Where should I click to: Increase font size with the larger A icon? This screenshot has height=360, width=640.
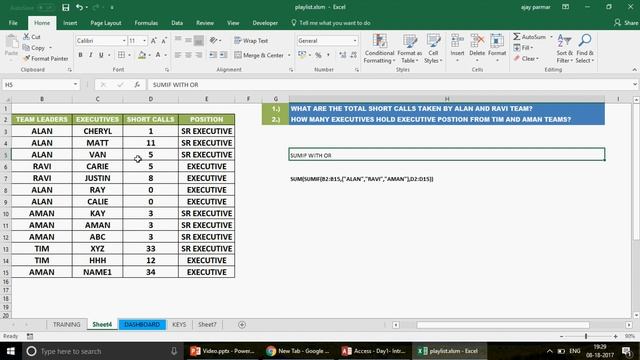tap(154, 41)
